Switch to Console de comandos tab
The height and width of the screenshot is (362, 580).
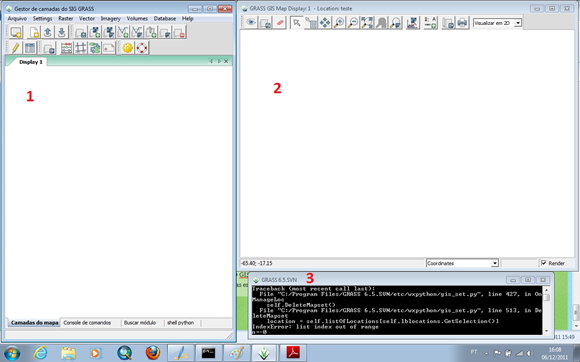(87, 322)
